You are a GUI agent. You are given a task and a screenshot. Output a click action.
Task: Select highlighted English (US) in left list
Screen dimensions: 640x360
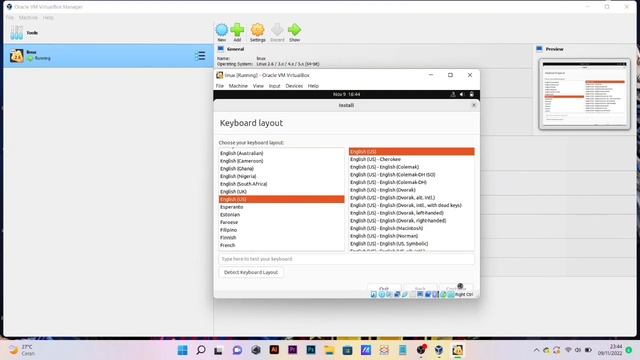[x=282, y=199]
